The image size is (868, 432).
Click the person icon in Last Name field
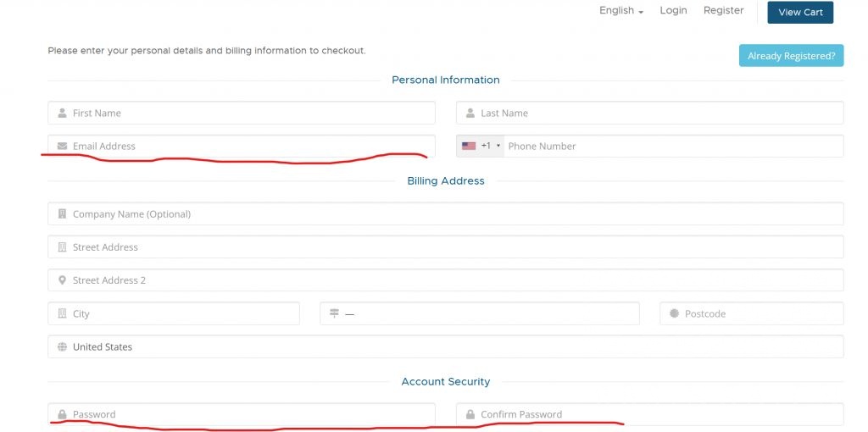click(x=470, y=113)
